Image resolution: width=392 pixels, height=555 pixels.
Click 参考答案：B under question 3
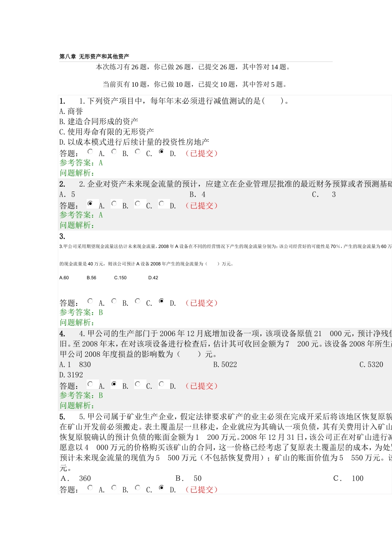81,312
